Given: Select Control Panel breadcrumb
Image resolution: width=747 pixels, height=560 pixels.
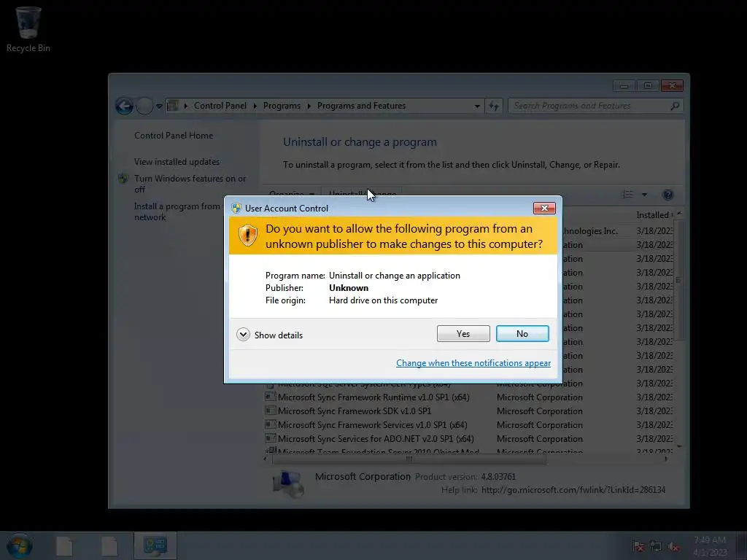Looking at the screenshot, I should coord(220,106).
